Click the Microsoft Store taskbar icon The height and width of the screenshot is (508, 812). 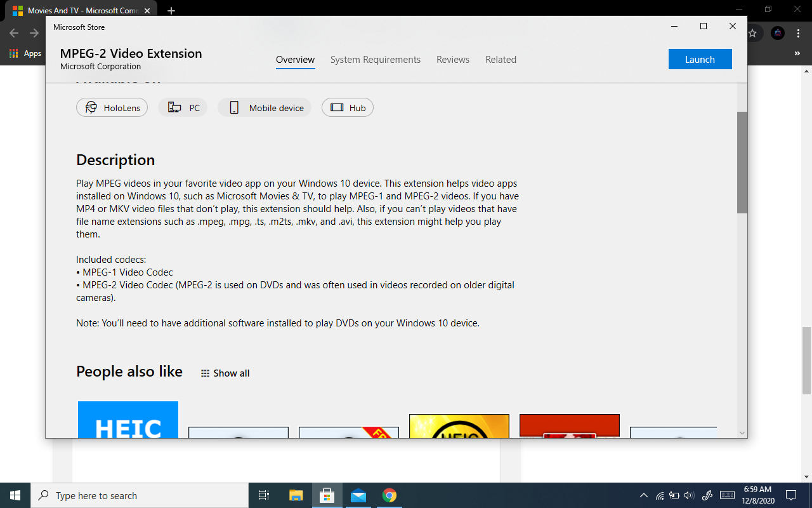point(327,495)
